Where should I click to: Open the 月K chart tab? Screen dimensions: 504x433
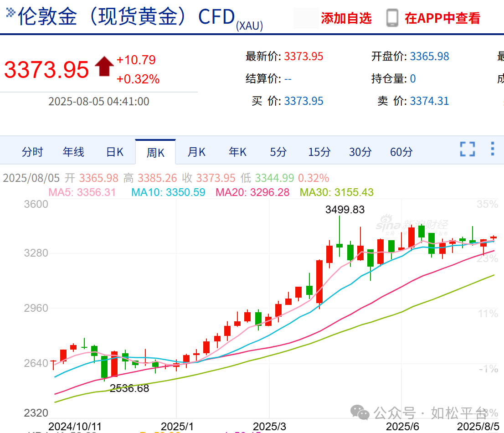196,152
